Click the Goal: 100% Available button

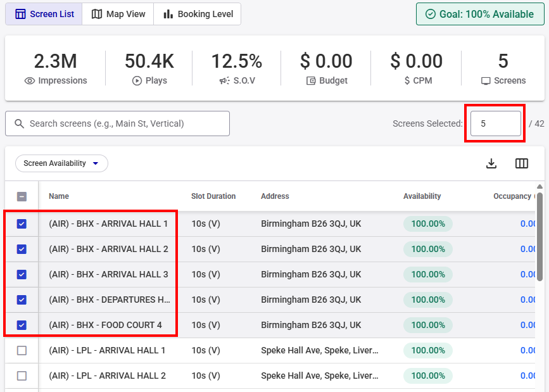tap(480, 14)
